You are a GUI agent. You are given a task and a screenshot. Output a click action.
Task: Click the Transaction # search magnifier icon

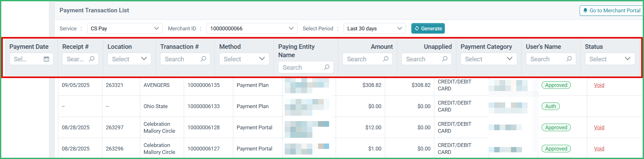point(204,59)
